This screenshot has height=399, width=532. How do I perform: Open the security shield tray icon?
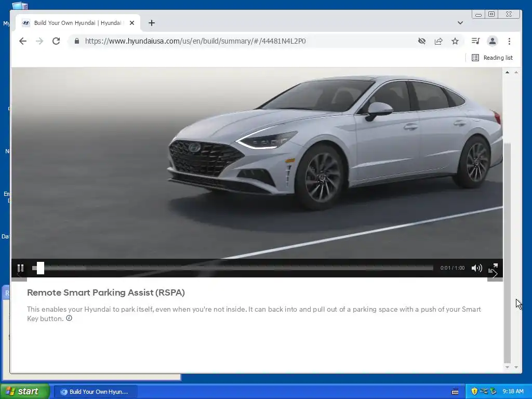[x=474, y=392]
